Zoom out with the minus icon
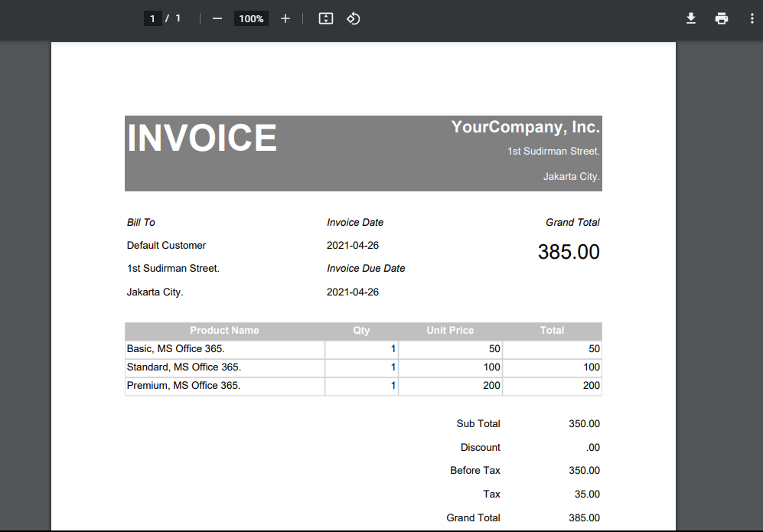This screenshot has width=763, height=532. click(217, 18)
